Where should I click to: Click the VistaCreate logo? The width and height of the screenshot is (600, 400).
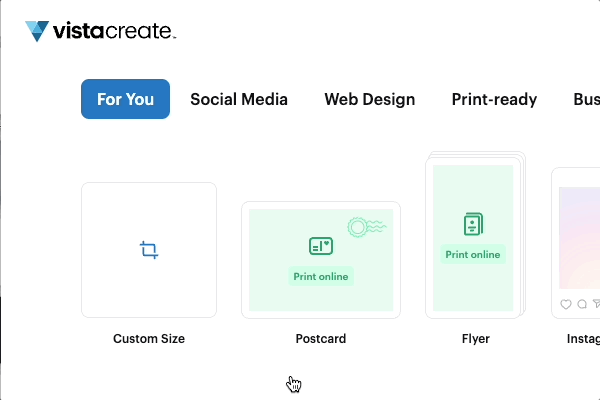(x=100, y=31)
